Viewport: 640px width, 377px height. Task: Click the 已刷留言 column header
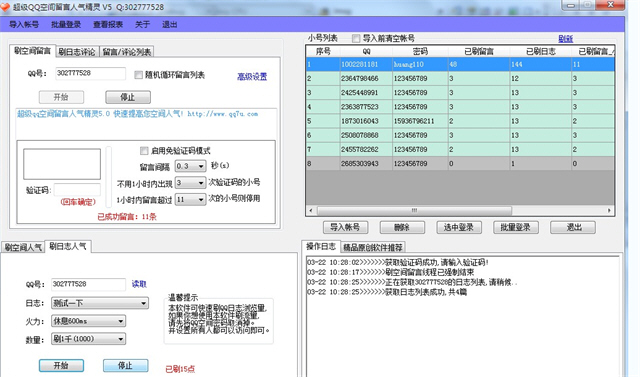coord(479,51)
